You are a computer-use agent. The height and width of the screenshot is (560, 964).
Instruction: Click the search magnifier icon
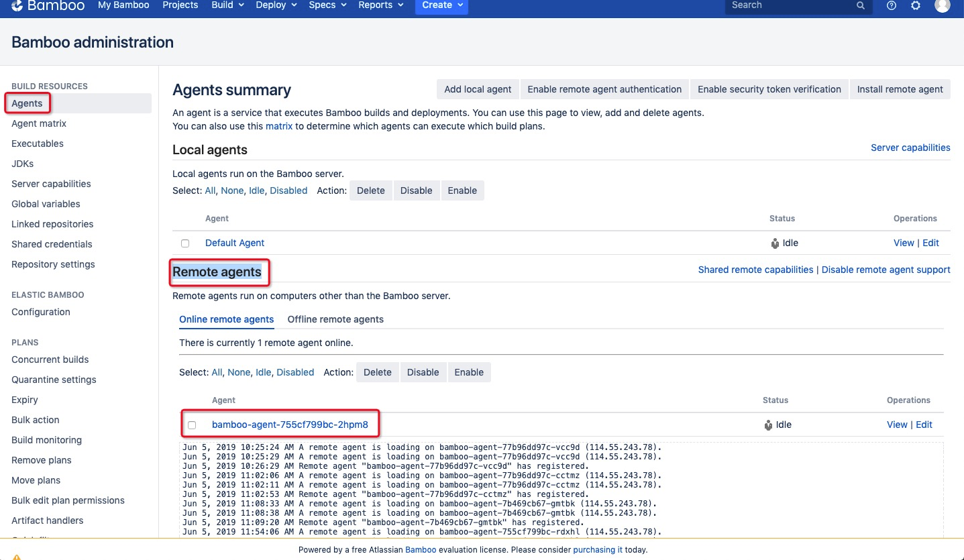pos(861,5)
